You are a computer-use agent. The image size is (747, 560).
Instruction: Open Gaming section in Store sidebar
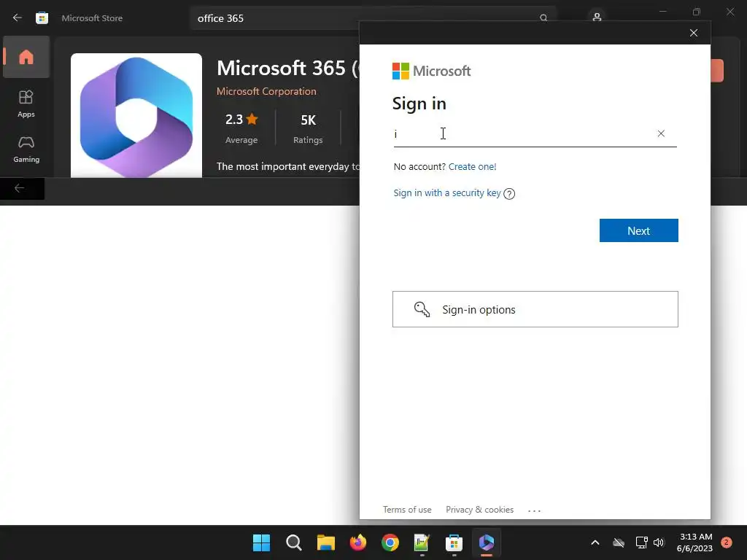(x=26, y=149)
